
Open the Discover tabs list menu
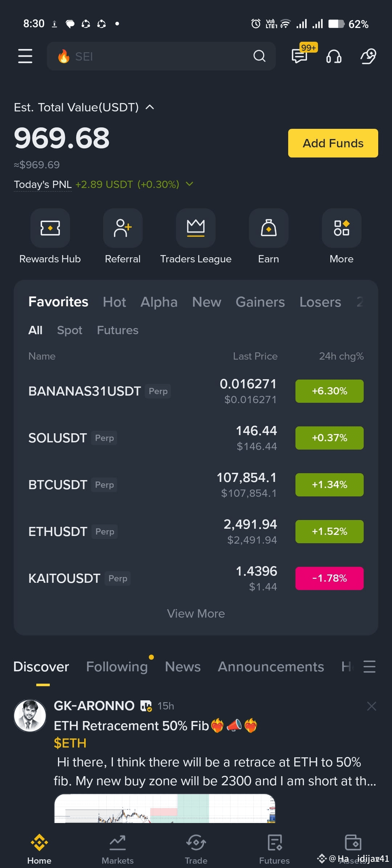click(x=369, y=667)
